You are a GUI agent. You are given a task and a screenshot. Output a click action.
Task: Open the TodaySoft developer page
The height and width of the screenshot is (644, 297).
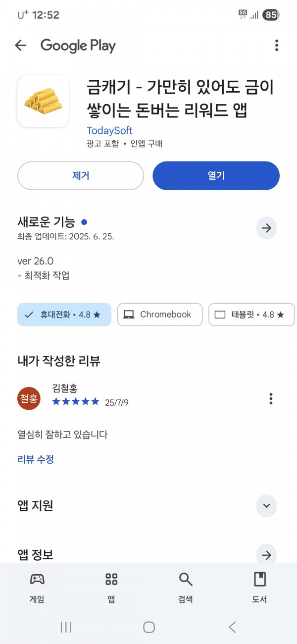(x=109, y=131)
